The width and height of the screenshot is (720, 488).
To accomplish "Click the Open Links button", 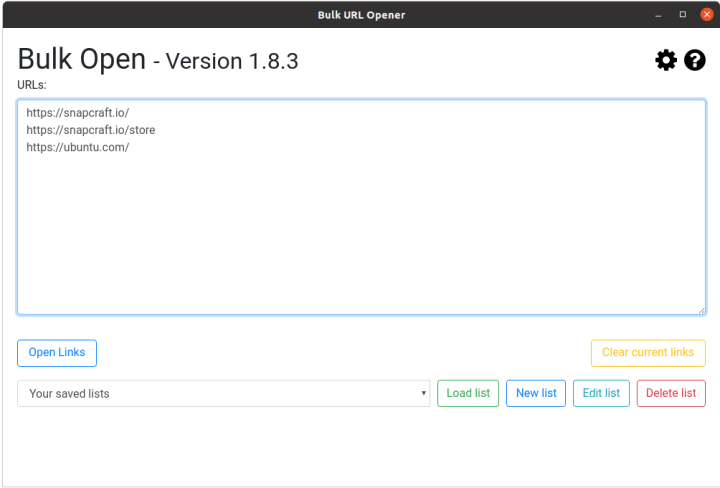I will pyautogui.click(x=57, y=353).
